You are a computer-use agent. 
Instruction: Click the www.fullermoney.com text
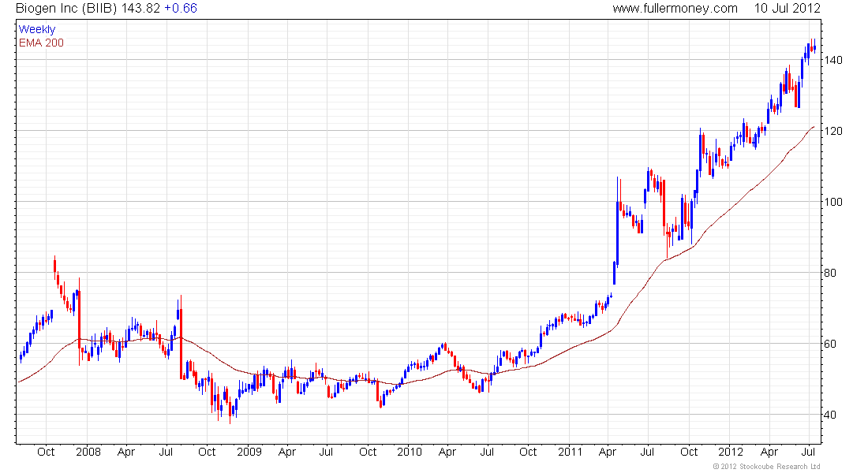click(x=675, y=9)
